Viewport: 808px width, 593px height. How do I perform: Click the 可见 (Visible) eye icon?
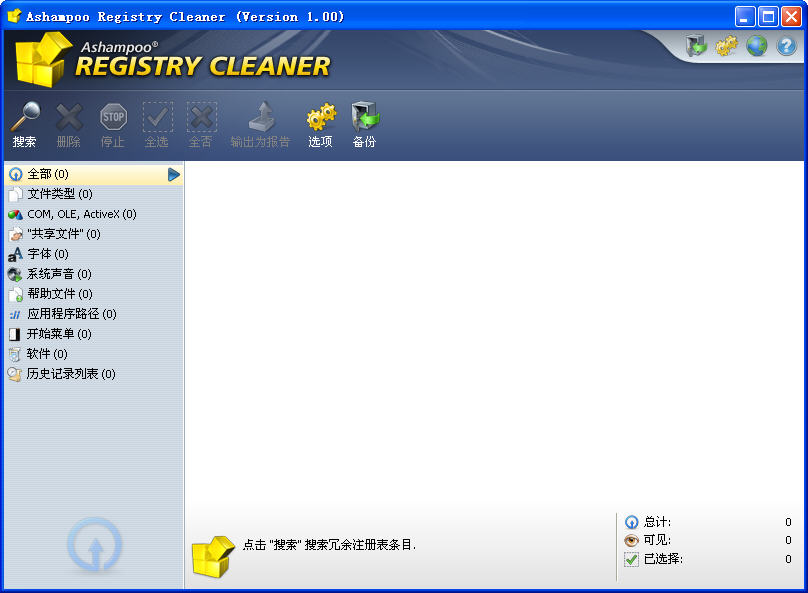(x=631, y=540)
